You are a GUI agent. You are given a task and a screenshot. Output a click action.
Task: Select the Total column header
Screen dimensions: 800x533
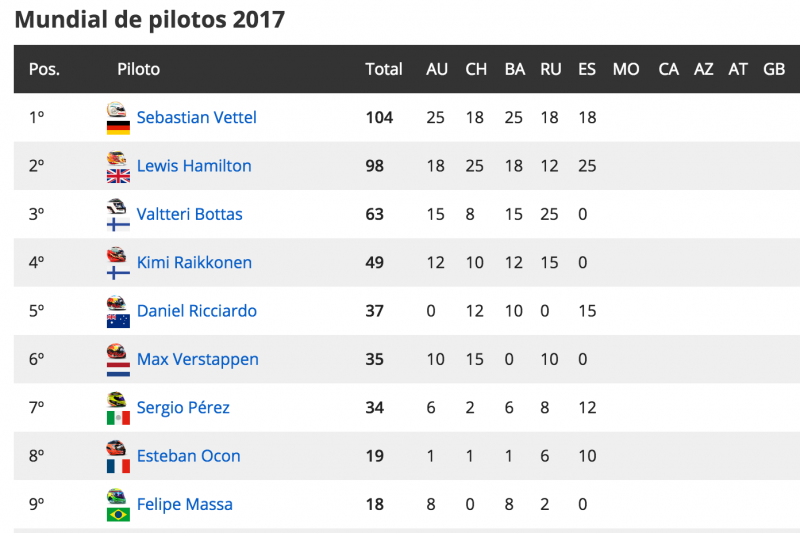[x=384, y=69]
